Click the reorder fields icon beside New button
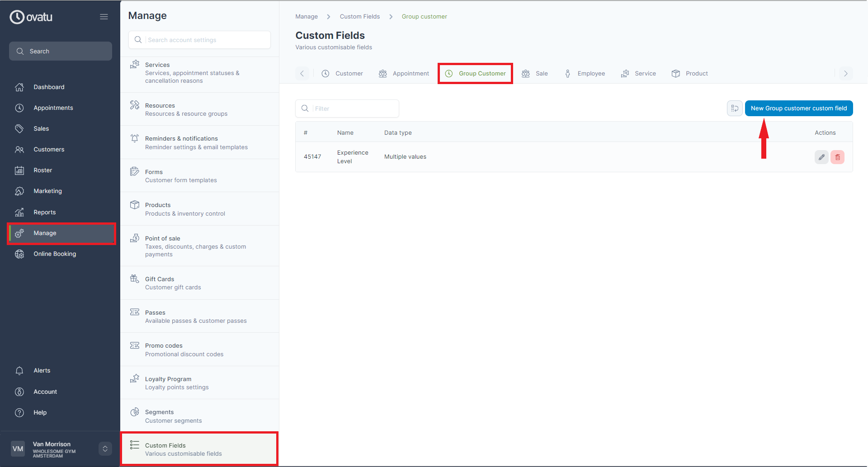Screen dimensions: 868x467 pyautogui.click(x=735, y=108)
